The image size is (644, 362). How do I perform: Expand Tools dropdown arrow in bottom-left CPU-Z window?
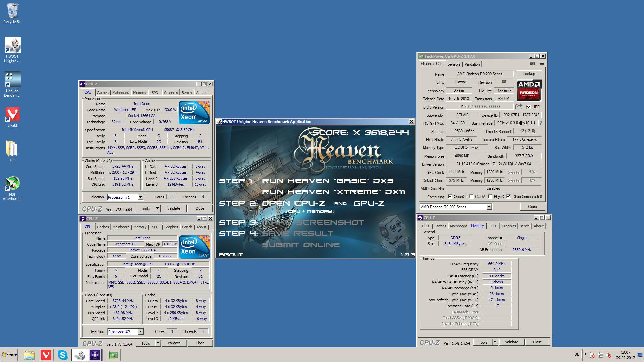coord(158,343)
